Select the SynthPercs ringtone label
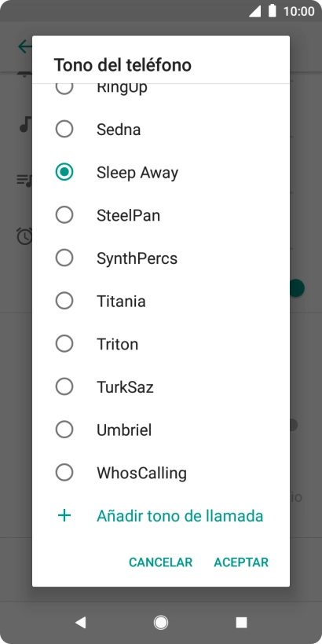The image size is (322, 644). click(x=137, y=258)
